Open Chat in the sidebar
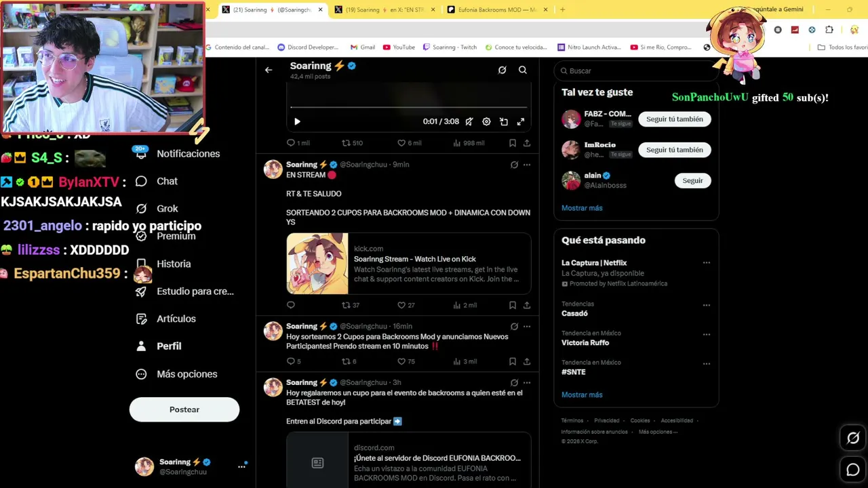 point(157,181)
